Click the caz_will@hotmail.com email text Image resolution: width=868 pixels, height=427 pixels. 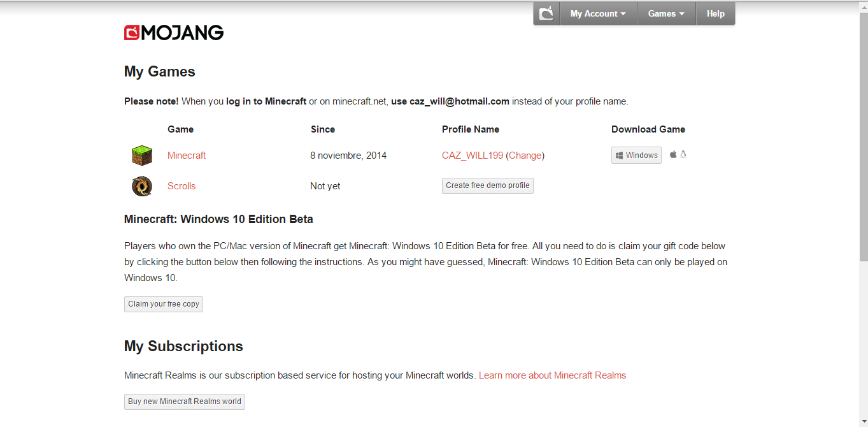459,101
